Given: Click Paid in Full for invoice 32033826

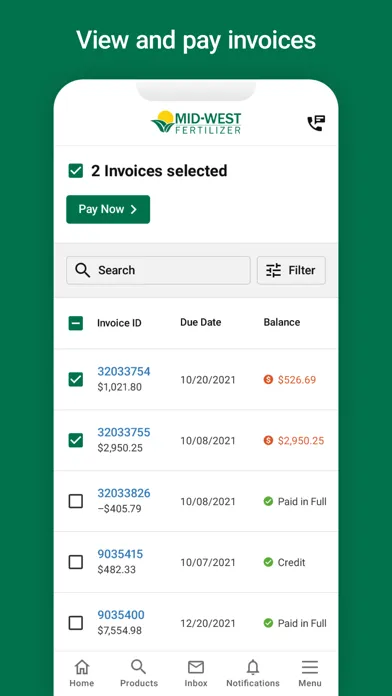Looking at the screenshot, I should [x=302, y=502].
